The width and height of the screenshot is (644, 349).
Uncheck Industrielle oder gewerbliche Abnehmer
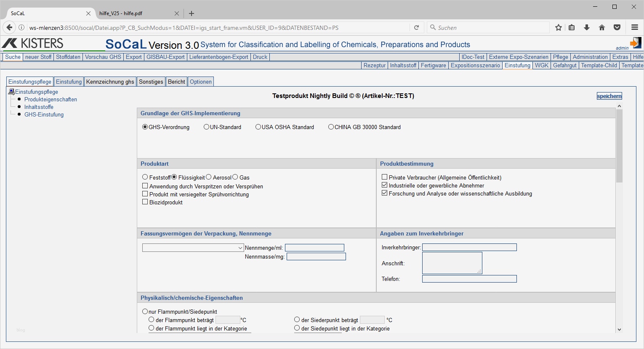pyautogui.click(x=384, y=185)
